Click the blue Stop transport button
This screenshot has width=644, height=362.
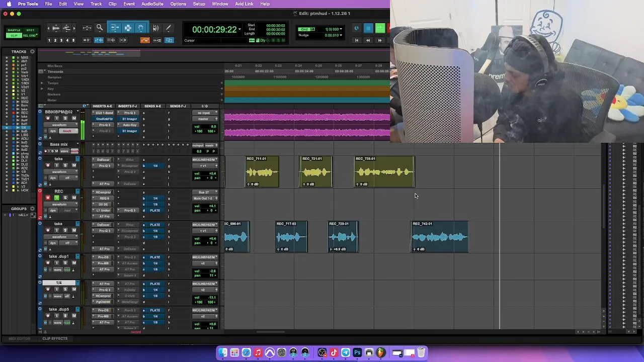point(368,29)
